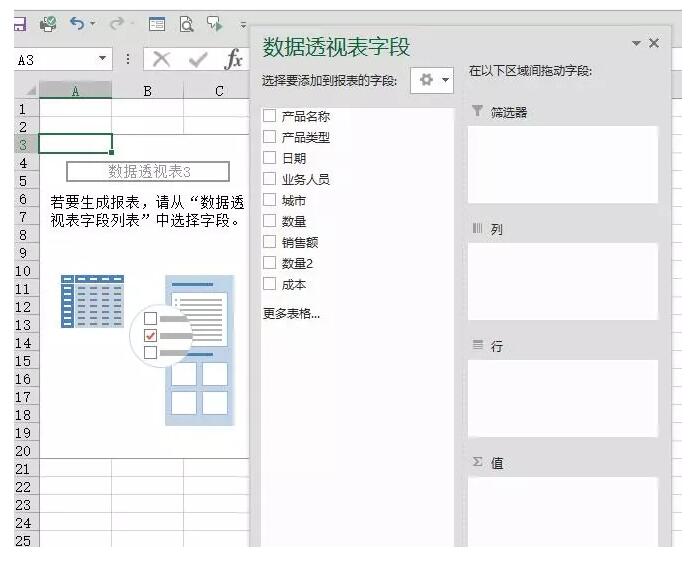
Task: Check the 产品名称 field checkbox
Action: (x=269, y=116)
